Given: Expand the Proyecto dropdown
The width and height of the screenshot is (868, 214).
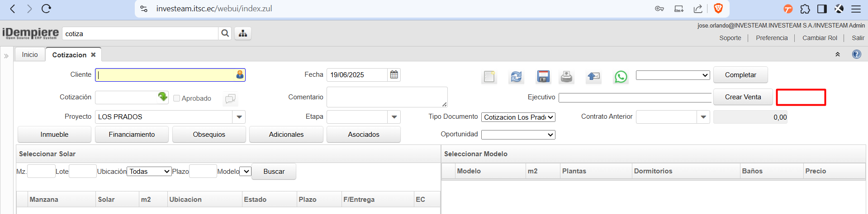Looking at the screenshot, I should click(239, 117).
